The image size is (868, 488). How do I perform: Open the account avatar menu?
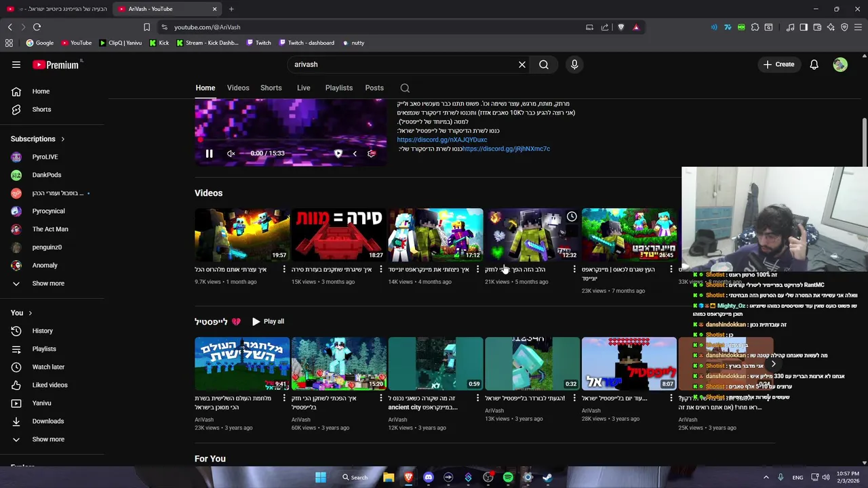[840, 64]
